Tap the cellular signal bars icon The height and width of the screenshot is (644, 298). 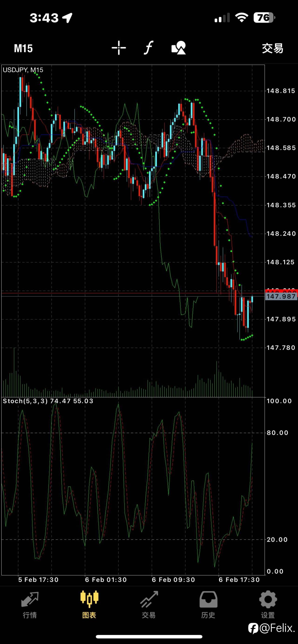click(222, 18)
